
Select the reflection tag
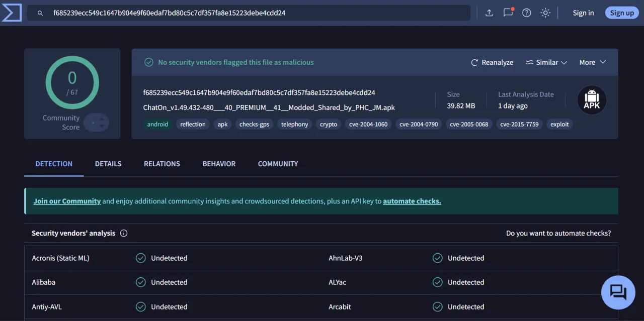tap(193, 124)
